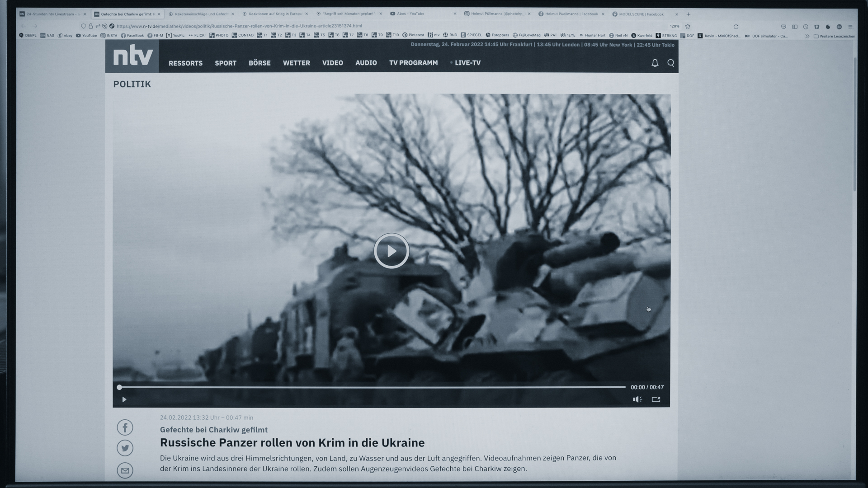
Task: Bookmark page with star icon
Action: pos(688,26)
